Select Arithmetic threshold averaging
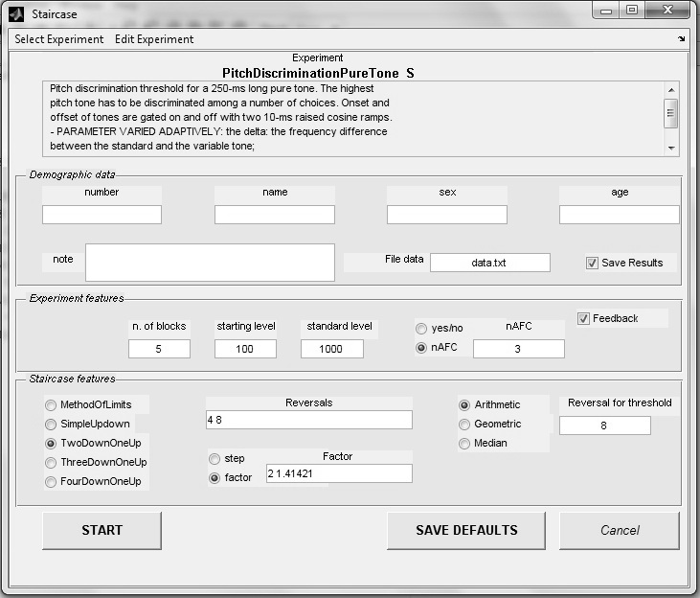Screen dimensions: 700x598 point(464,405)
